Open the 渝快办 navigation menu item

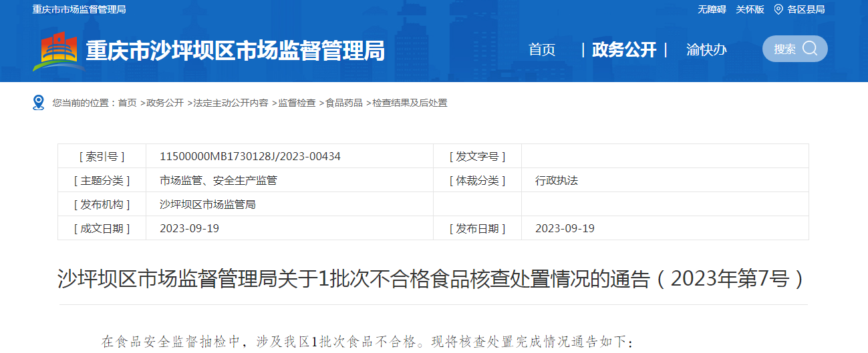pyautogui.click(x=706, y=49)
